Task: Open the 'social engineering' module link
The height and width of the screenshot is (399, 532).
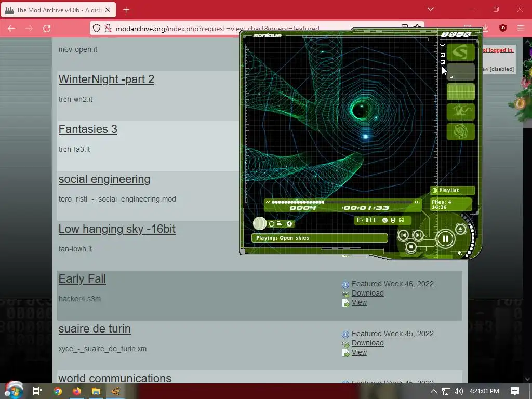Action: tap(104, 179)
